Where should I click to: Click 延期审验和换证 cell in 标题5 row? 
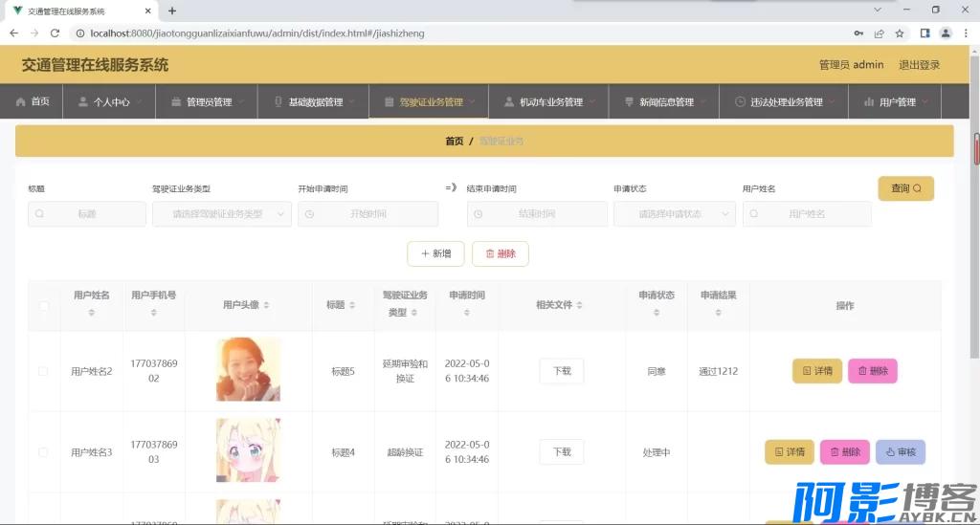(405, 371)
